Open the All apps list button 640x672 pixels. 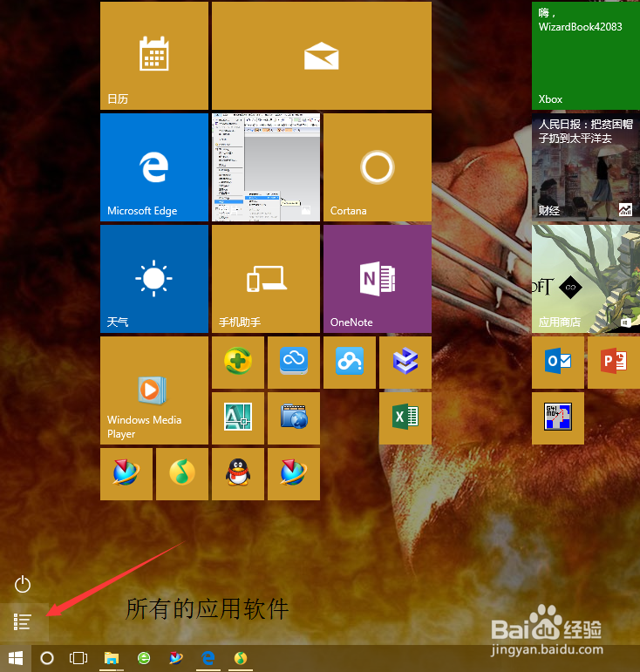[x=24, y=621]
